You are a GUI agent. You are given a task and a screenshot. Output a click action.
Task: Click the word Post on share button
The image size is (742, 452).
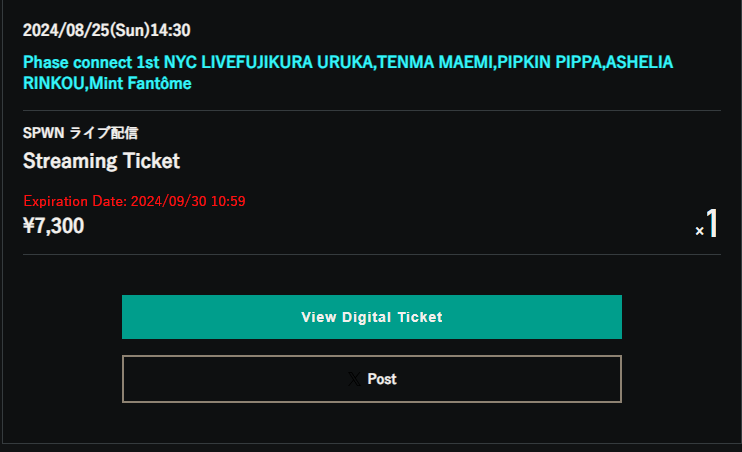click(382, 379)
